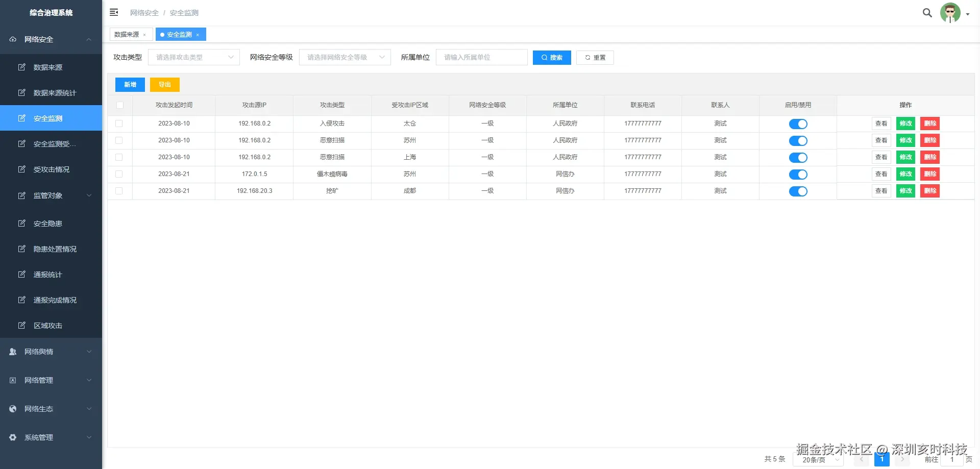
Task: Click the 网络舆情 people icon
Action: (13, 352)
